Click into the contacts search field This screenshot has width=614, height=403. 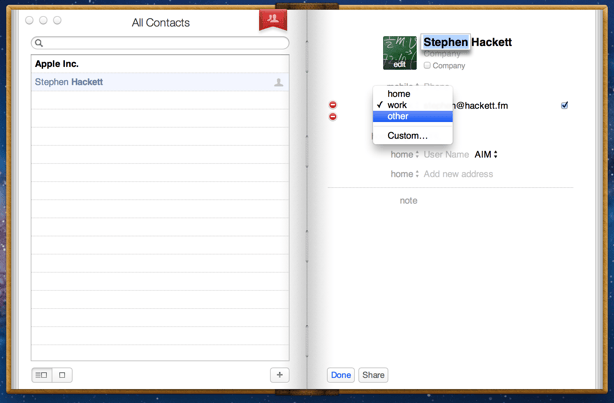pos(160,43)
